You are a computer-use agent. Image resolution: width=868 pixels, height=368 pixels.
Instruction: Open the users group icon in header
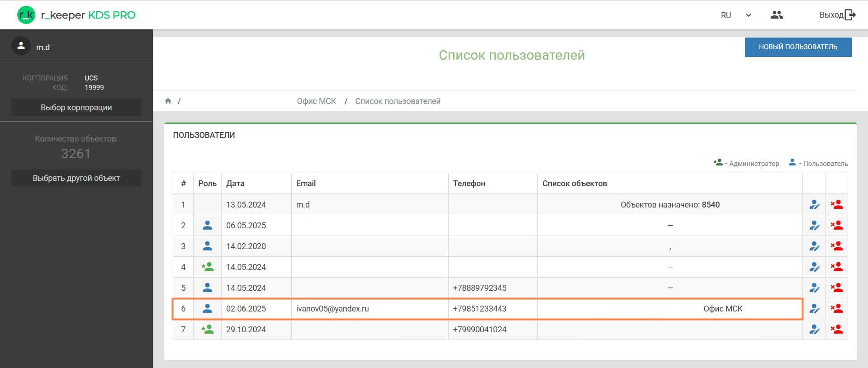pos(776,15)
